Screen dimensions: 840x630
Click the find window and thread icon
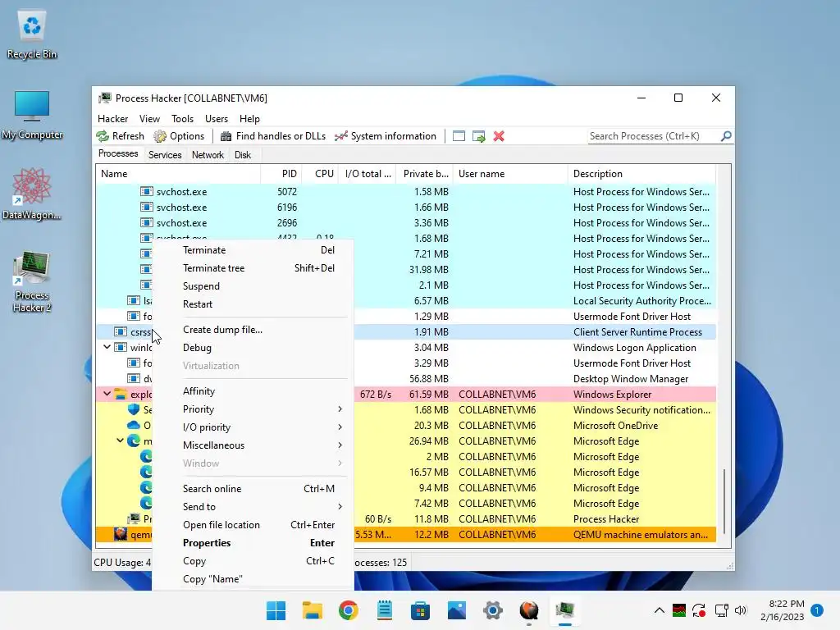(x=479, y=136)
